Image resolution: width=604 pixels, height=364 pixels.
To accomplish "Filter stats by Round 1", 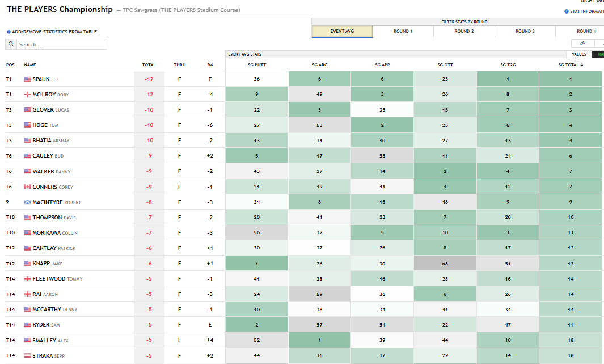I will (x=403, y=32).
